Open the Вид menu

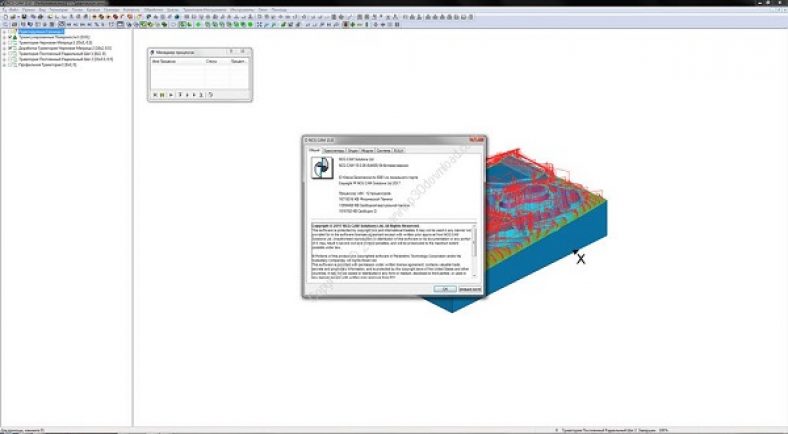coord(42,10)
